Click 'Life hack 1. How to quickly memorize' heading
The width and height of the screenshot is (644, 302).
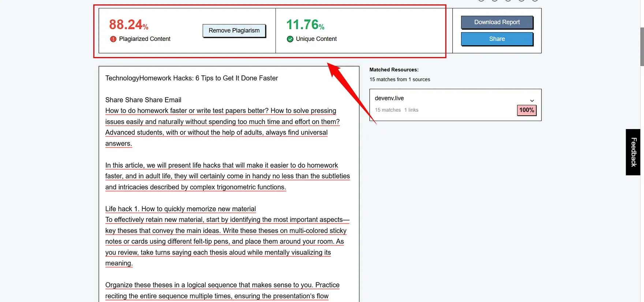tap(180, 209)
